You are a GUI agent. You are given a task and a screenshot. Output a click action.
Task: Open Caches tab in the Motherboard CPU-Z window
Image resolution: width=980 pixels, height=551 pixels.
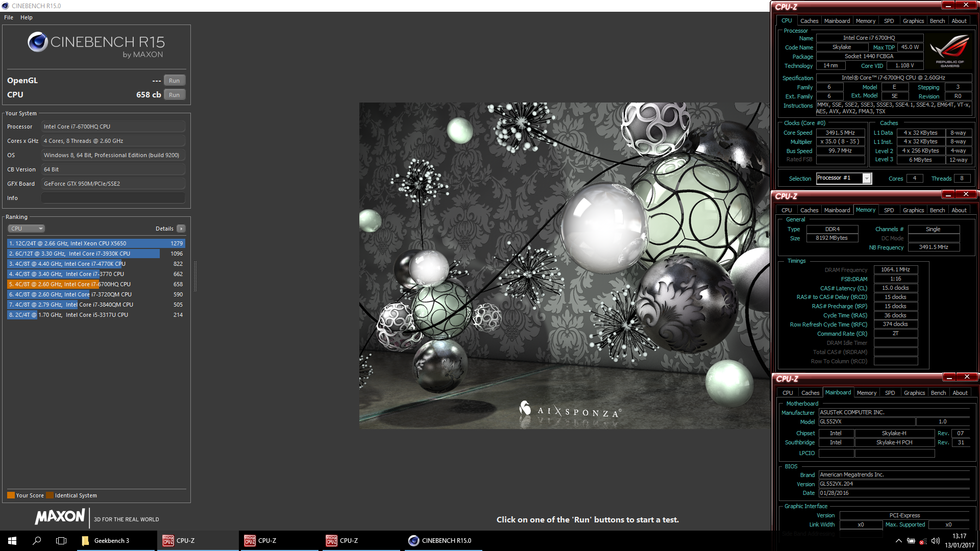(810, 393)
